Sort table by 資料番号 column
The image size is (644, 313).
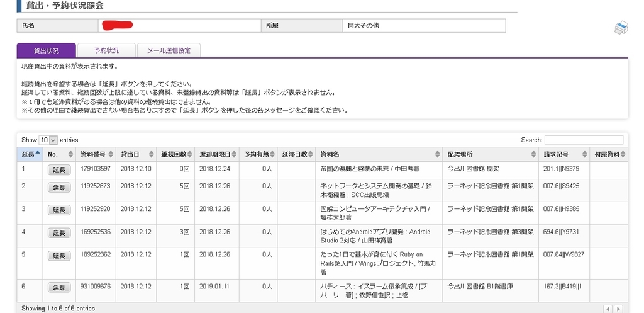96,154
